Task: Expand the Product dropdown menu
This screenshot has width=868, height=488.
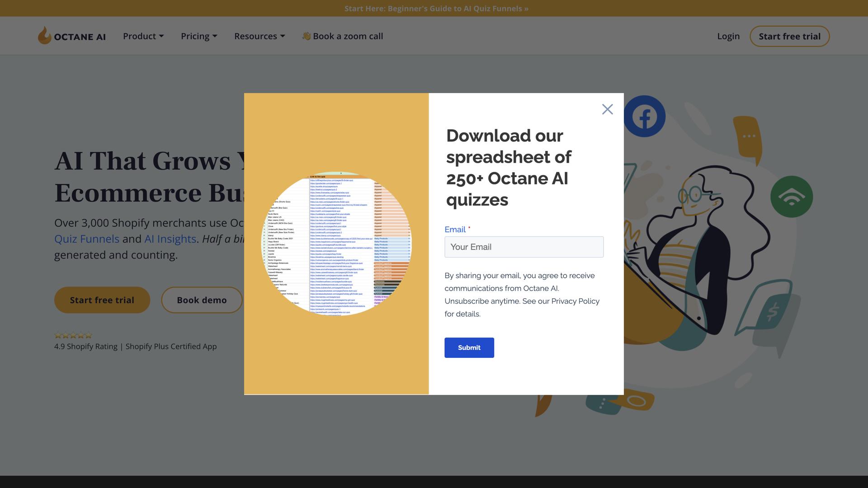Action: pyautogui.click(x=143, y=36)
